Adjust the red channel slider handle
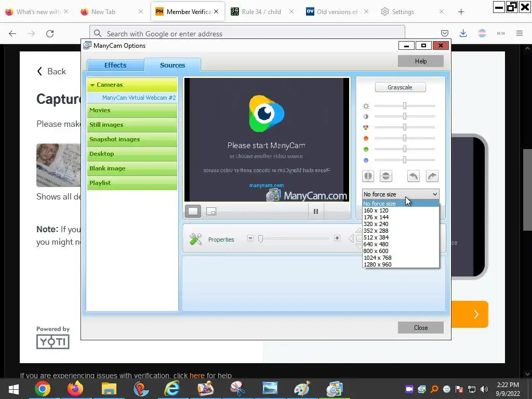The width and height of the screenshot is (532, 399). pyautogui.click(x=404, y=138)
